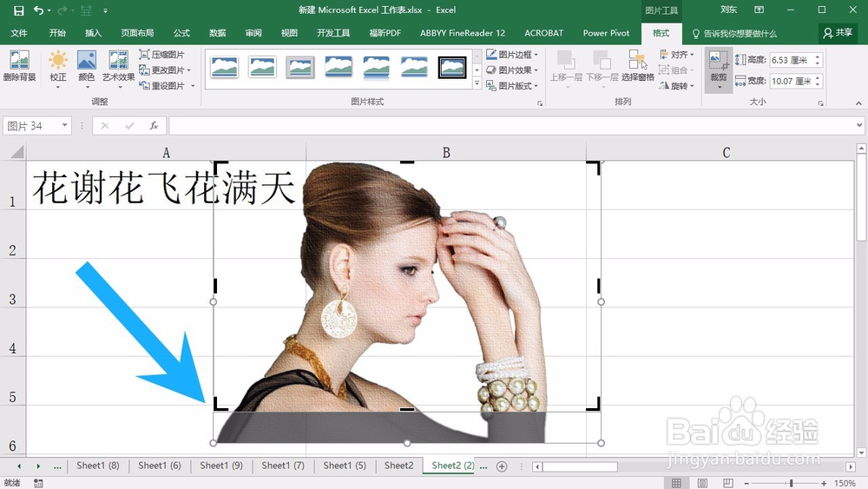Open Picture Effects (图片效果) option
This screenshot has width=868, height=489.
click(x=512, y=69)
